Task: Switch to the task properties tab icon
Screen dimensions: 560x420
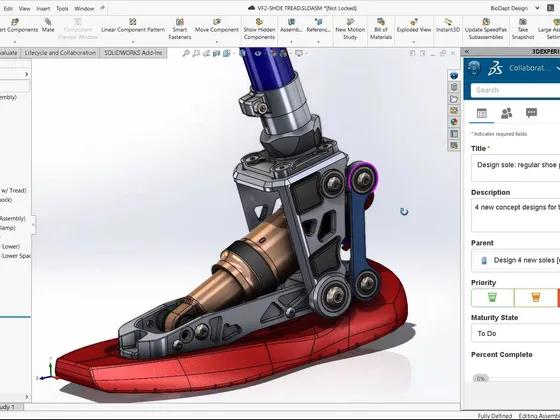Action: click(481, 114)
